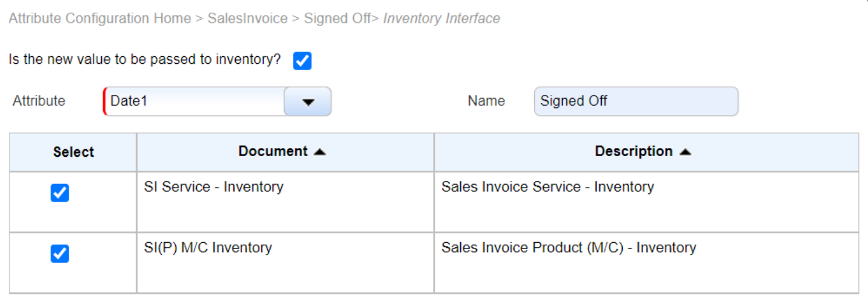Click the SI(P) M/C Inventory document cell
The image size is (868, 304).
(x=208, y=248)
